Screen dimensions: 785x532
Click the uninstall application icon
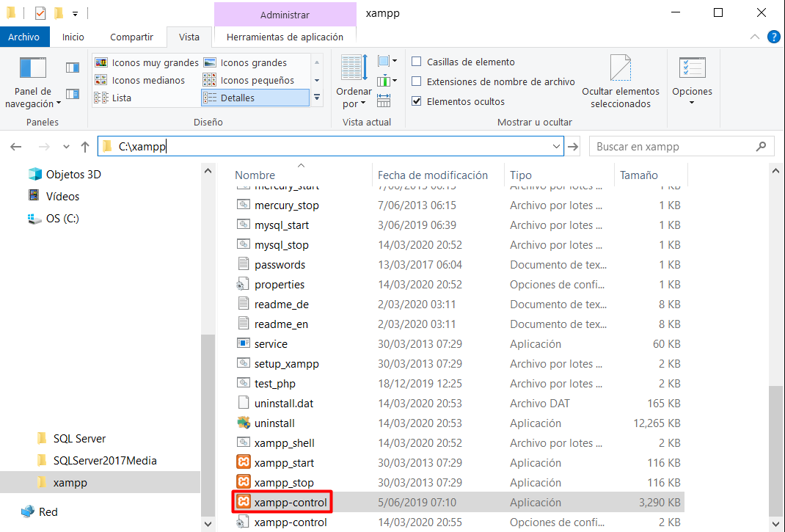(244, 423)
